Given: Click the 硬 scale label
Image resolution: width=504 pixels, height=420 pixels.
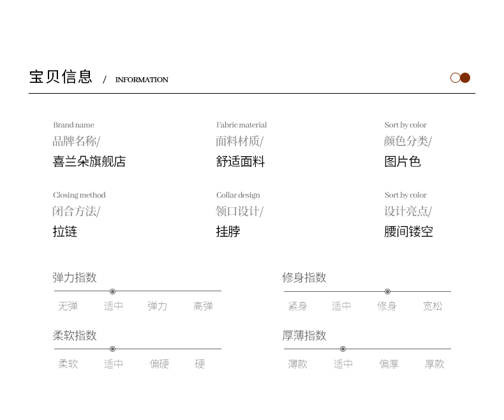Looking at the screenshot, I should 200,364.
